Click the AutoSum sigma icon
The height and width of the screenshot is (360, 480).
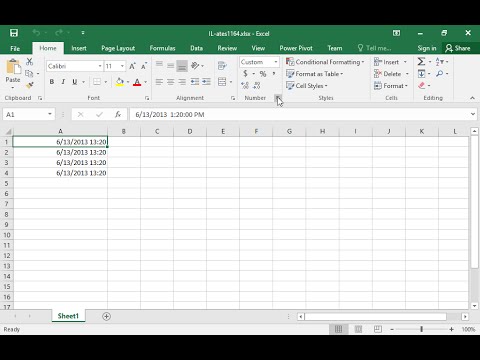click(421, 62)
